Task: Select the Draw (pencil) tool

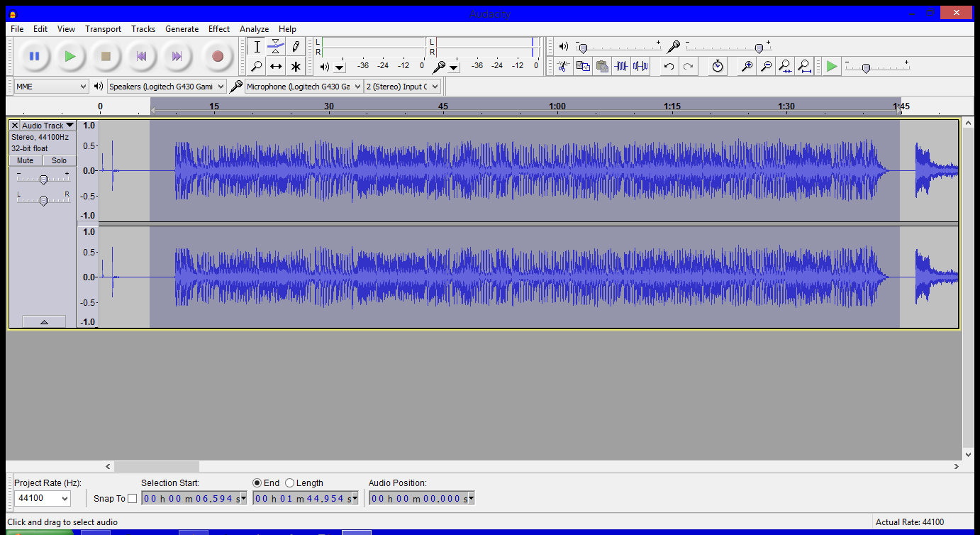Action: pos(295,47)
